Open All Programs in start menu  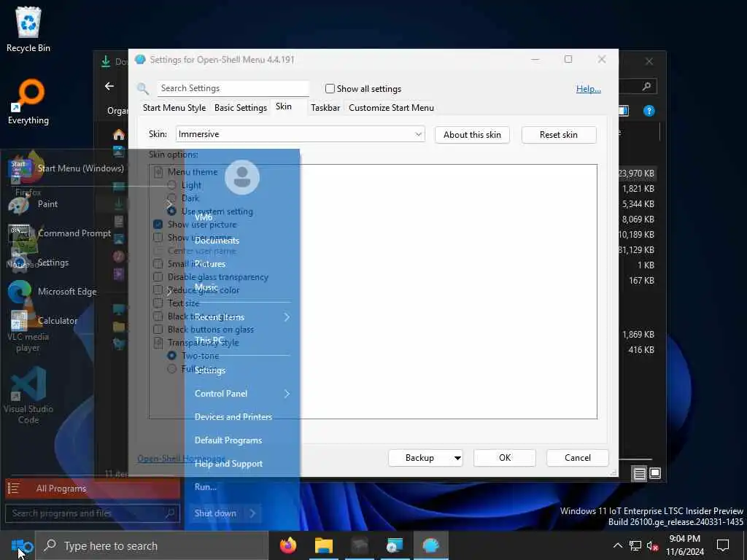tap(93, 489)
